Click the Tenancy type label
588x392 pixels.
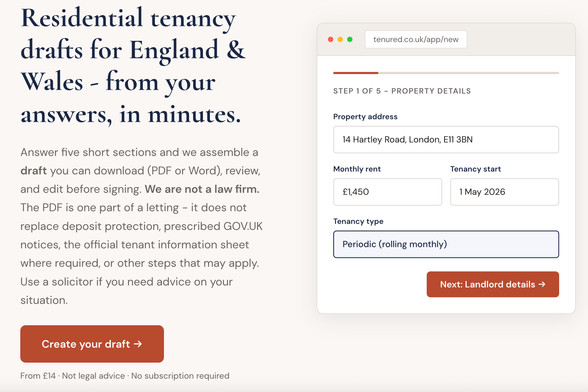click(x=358, y=221)
